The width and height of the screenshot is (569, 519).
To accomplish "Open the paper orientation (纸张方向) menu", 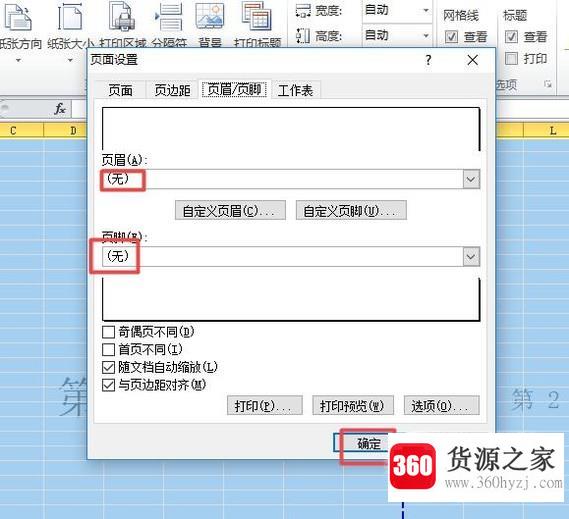I will [x=18, y=32].
